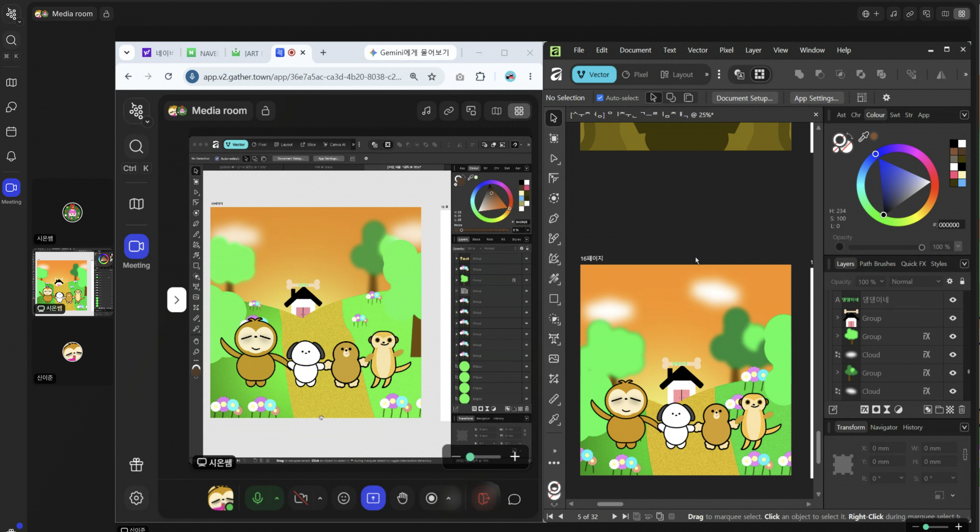Select the colour picker eyedropper tool
This screenshot has height=532, width=980.
(554, 419)
